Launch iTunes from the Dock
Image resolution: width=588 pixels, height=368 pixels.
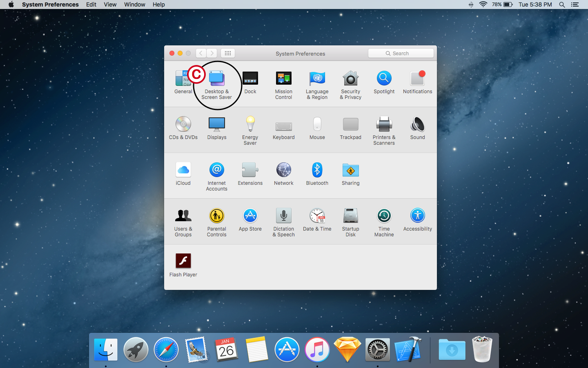tap(317, 350)
